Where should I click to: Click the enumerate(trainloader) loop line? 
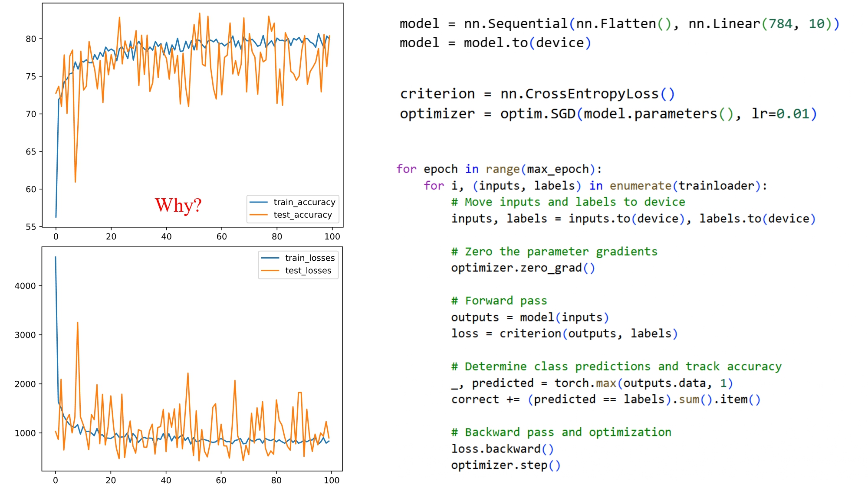[x=595, y=186]
